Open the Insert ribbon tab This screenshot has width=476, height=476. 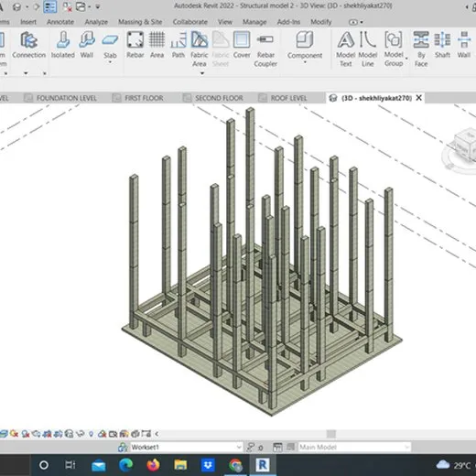28,22
